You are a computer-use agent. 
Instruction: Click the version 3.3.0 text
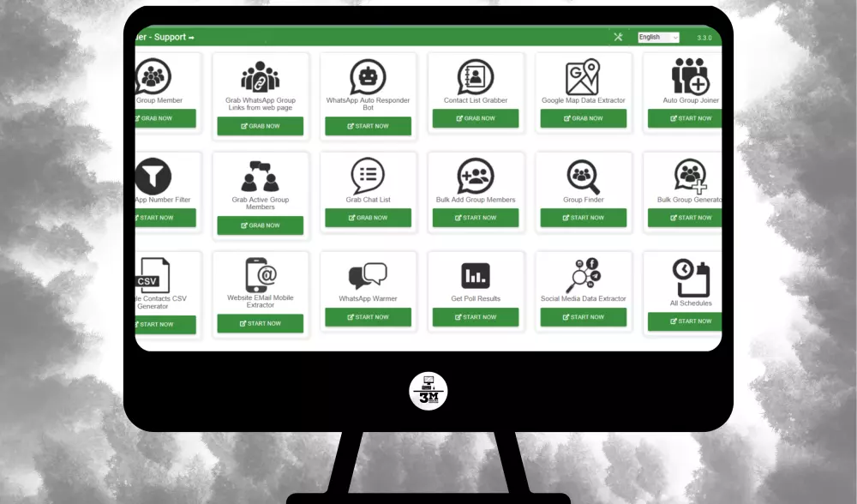tap(704, 38)
